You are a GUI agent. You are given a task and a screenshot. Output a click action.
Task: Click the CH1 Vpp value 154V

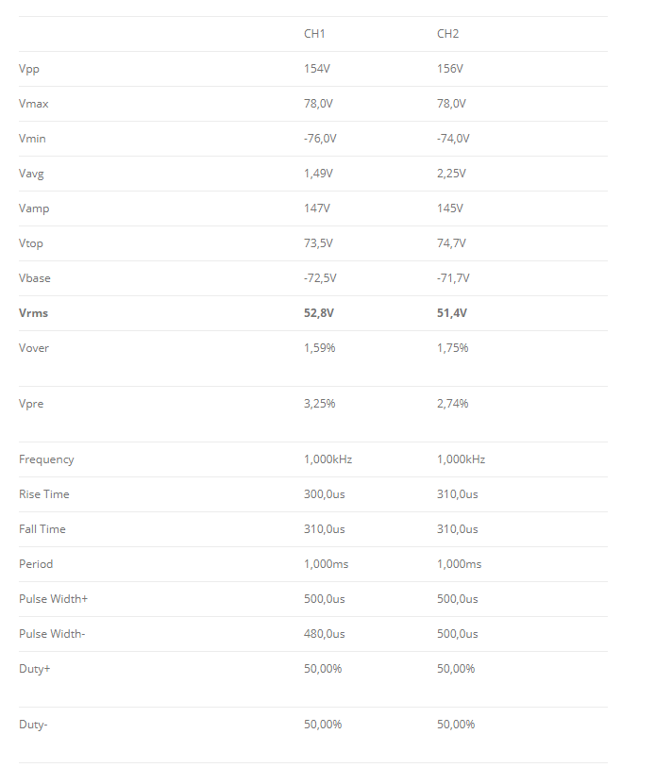tap(317, 69)
